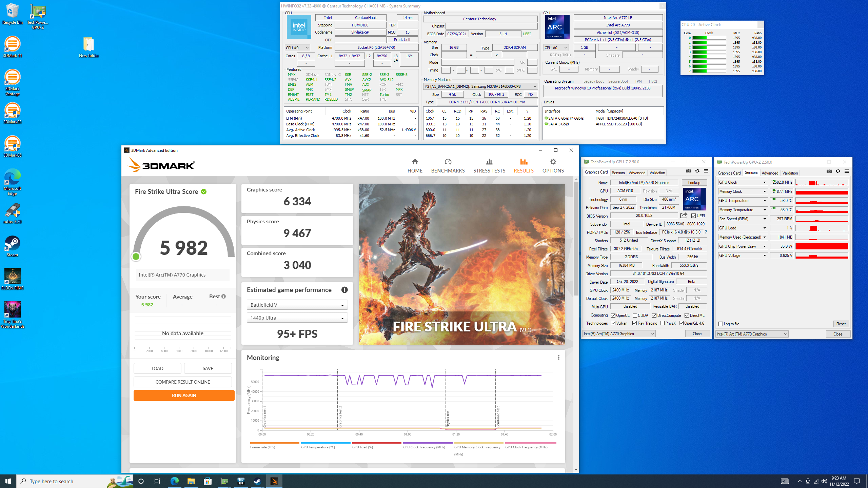868x488 pixels.
Task: Open the hamburger menu in the GPU-Z Graphics Card window
Action: tap(706, 171)
